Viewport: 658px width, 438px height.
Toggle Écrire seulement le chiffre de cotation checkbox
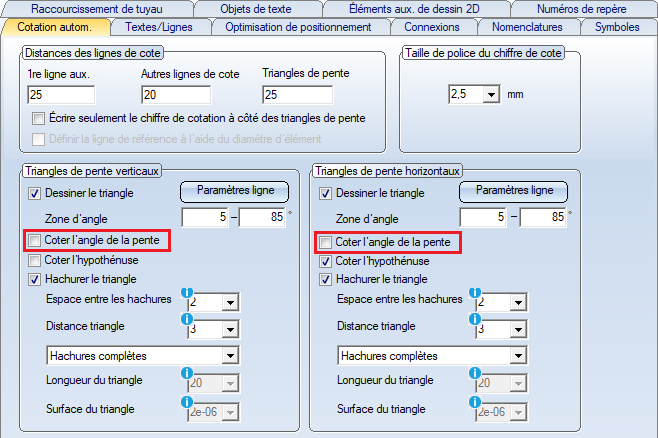38,118
